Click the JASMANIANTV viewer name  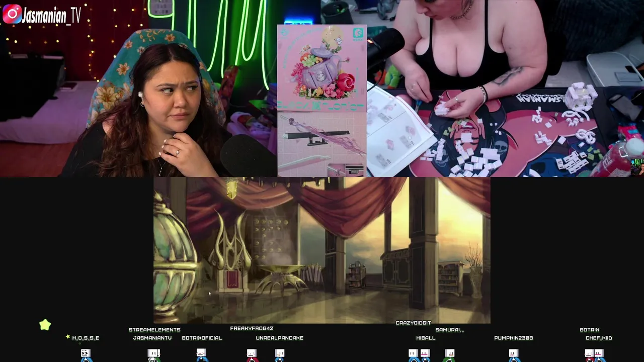pos(152,338)
